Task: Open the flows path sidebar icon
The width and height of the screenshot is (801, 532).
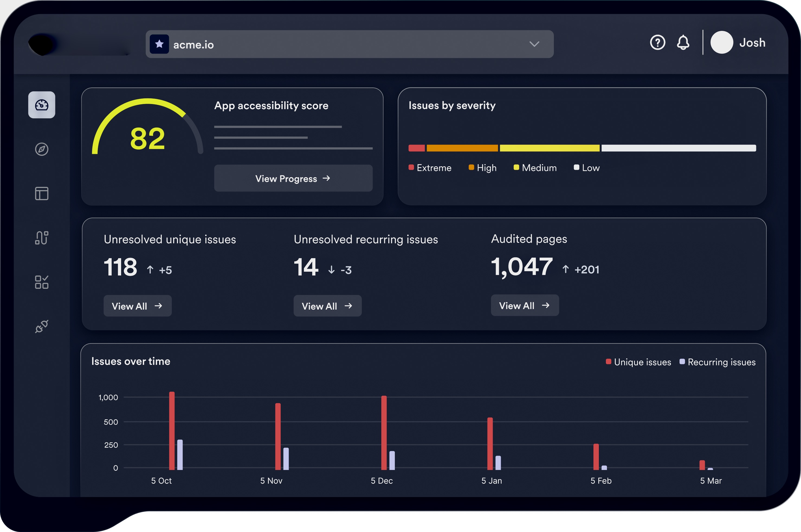Action: pyautogui.click(x=41, y=238)
